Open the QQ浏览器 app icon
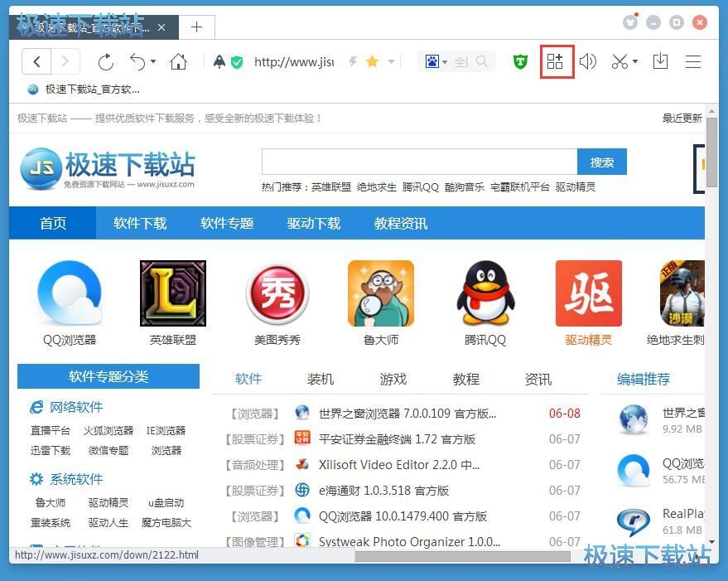Viewport: 728px width, 581px height. point(70,293)
